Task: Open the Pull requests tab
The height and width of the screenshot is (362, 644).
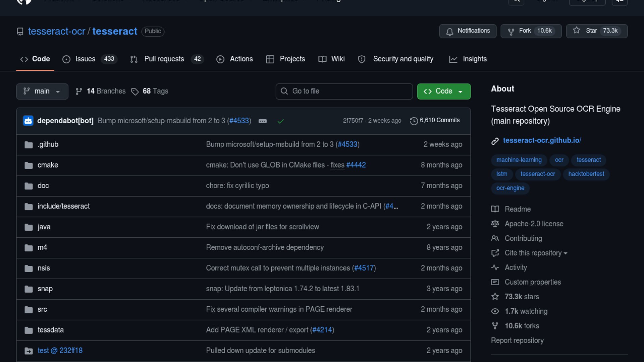Action: (x=164, y=59)
